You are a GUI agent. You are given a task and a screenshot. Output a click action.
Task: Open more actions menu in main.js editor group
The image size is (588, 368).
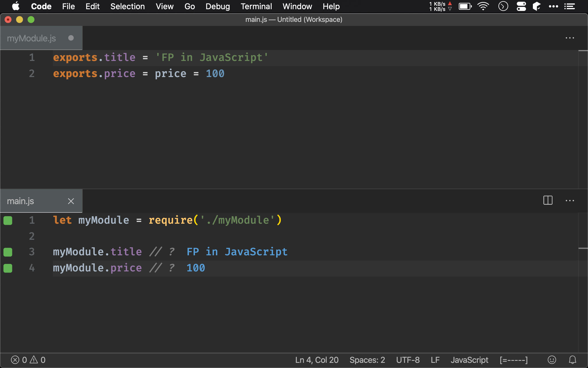[570, 201]
